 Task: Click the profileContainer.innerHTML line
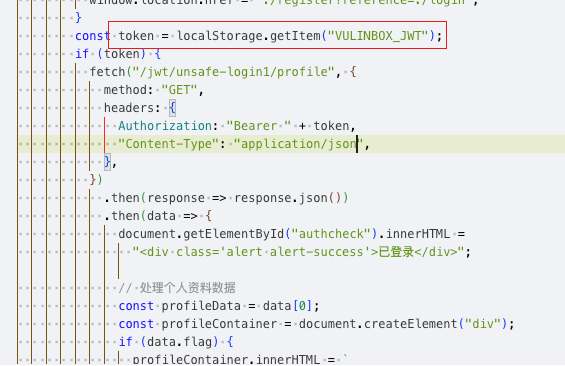tap(240, 360)
